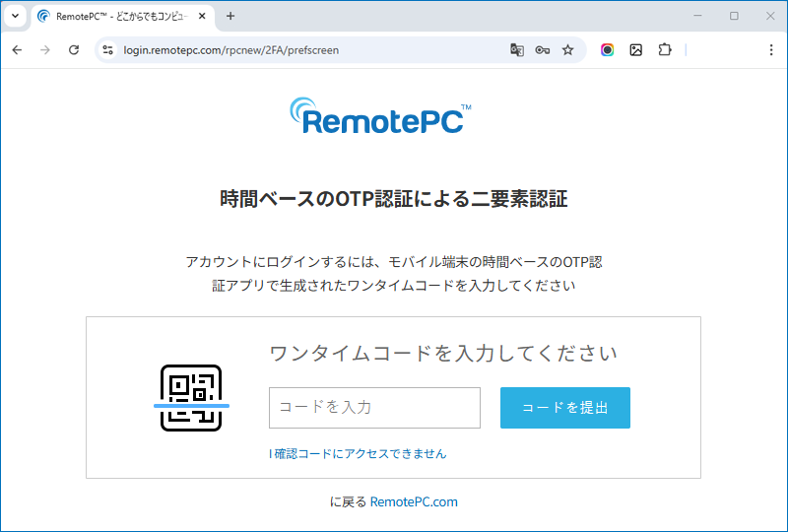Click the QR code scan icon
The height and width of the screenshot is (532, 788).
pos(191,398)
